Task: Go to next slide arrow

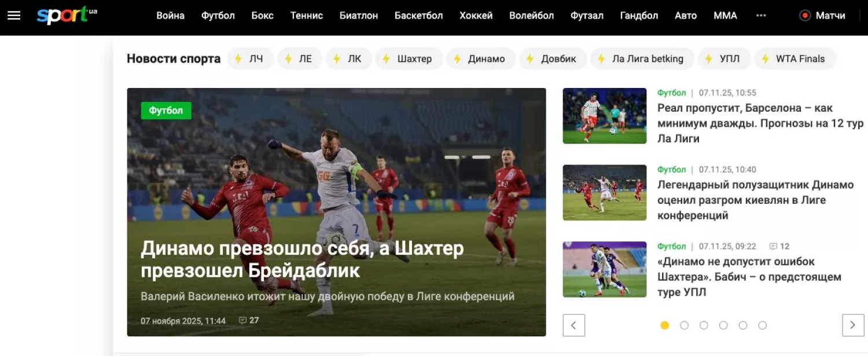Action: pos(852,325)
